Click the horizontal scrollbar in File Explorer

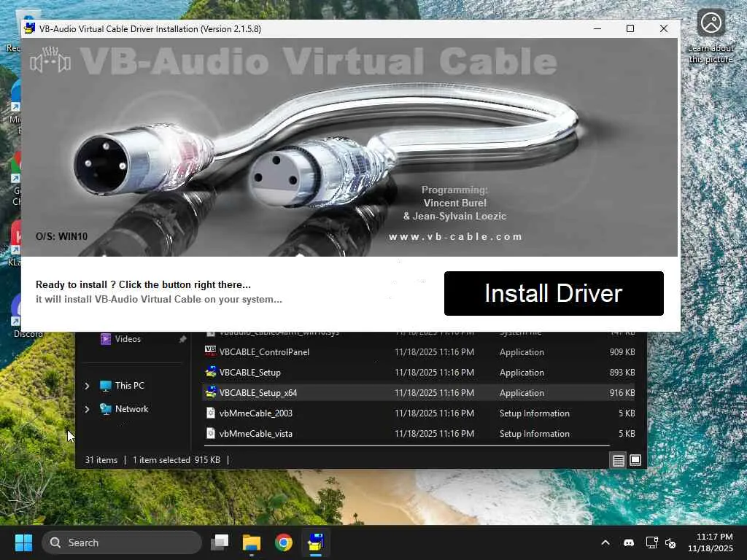(x=407, y=446)
